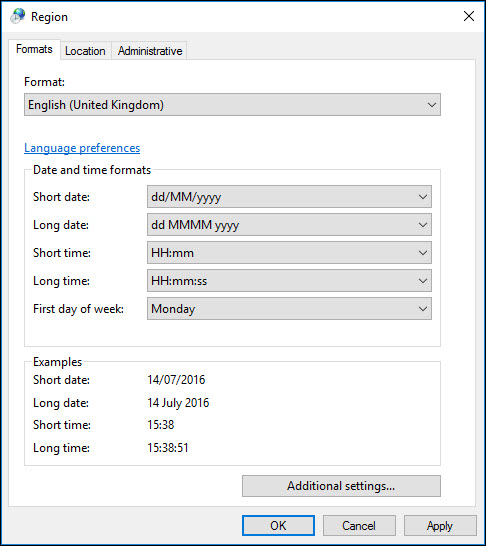This screenshot has height=546, width=486.
Task: Open the Language preferences link
Action: (82, 148)
